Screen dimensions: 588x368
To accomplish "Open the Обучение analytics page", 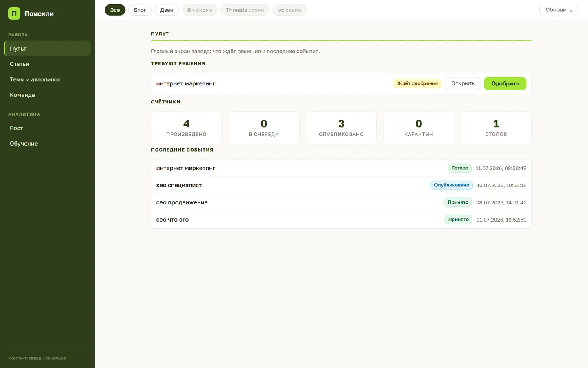I will (x=47, y=144).
